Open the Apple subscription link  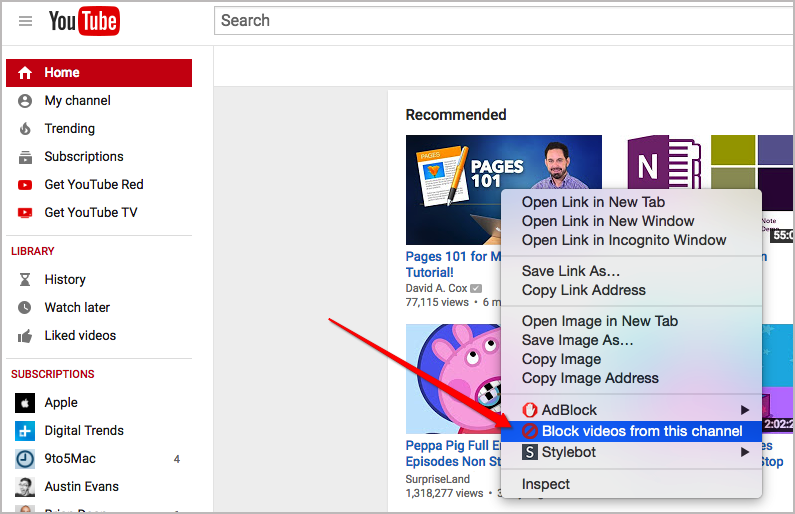click(x=61, y=402)
